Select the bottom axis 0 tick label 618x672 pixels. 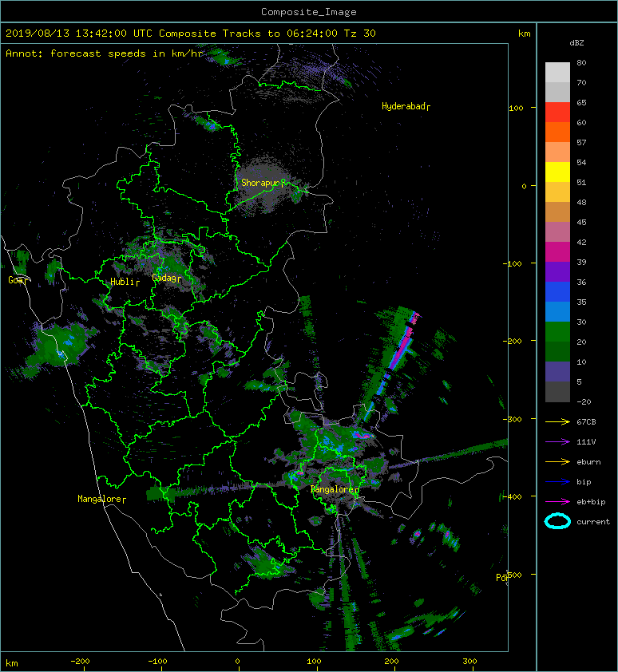[238, 662]
